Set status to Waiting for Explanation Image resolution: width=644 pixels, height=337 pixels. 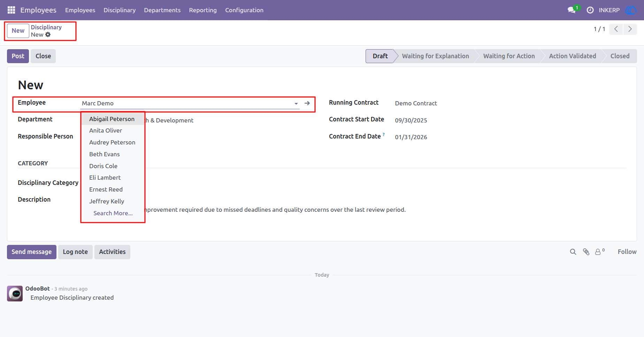click(435, 56)
